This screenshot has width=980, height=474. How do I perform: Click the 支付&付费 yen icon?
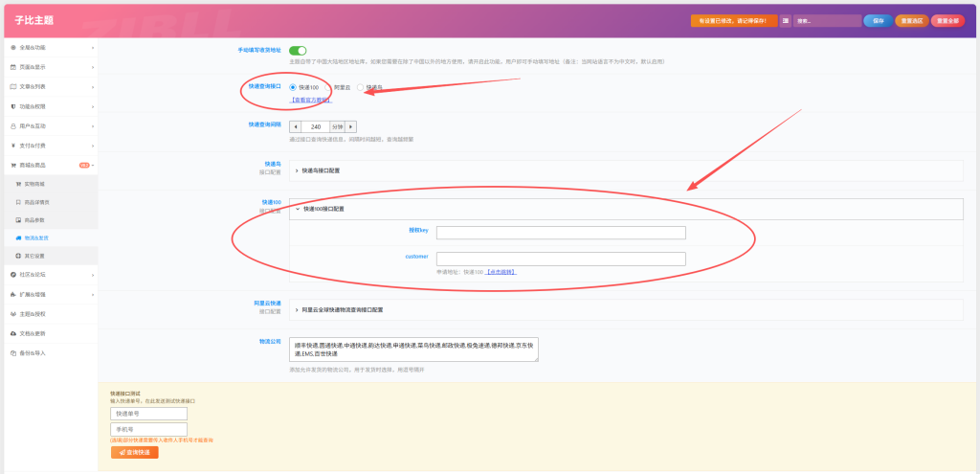point(13,146)
